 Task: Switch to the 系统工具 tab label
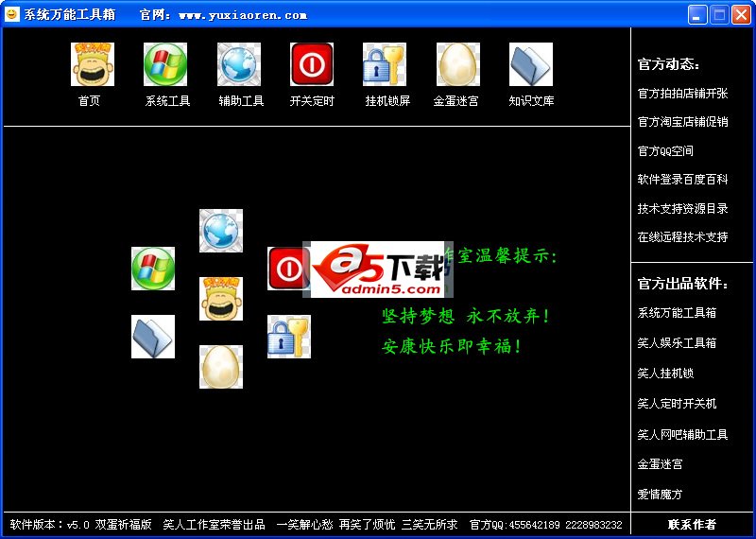(168, 101)
